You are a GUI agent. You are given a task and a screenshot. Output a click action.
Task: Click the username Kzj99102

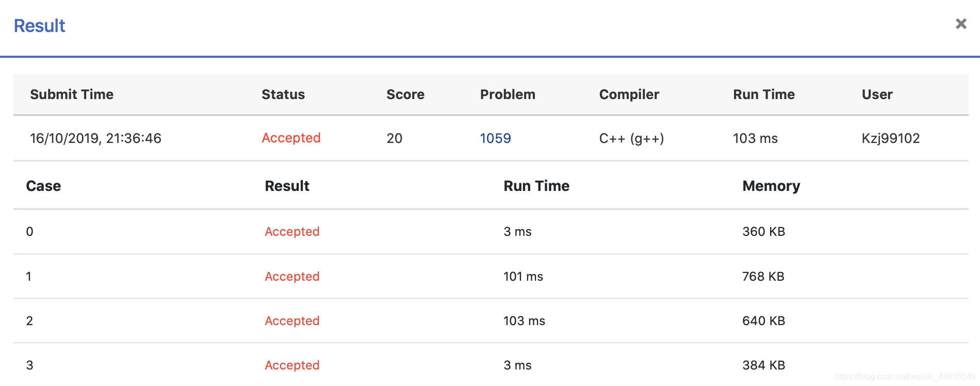(891, 138)
